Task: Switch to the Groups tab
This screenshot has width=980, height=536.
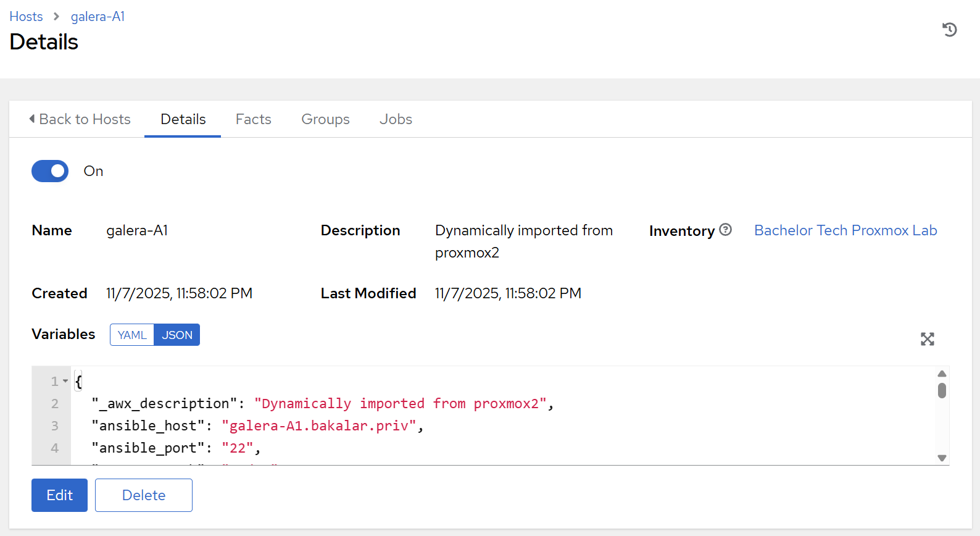Action: coord(325,119)
